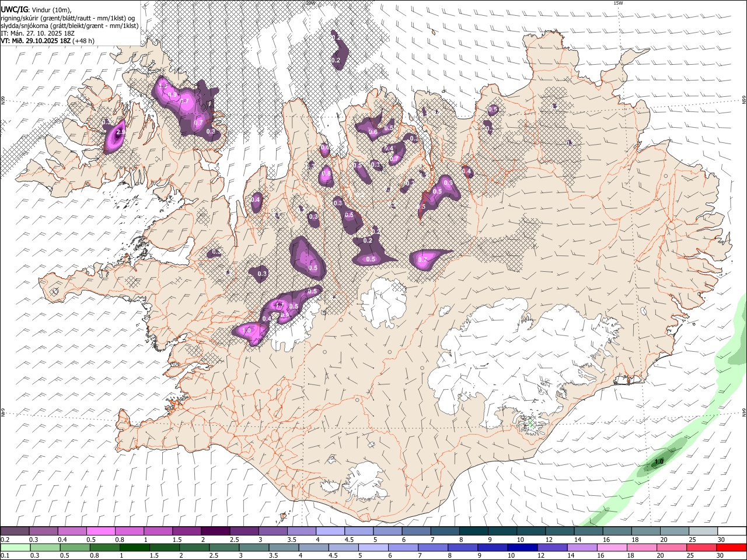Pick the light grey snow swatch labeled 25
This screenshot has width=747, height=560.
point(704,531)
